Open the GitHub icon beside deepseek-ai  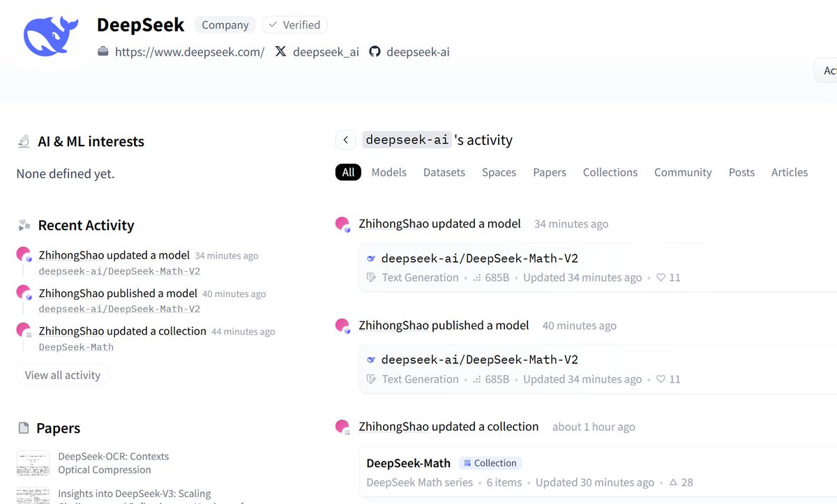[x=375, y=51]
